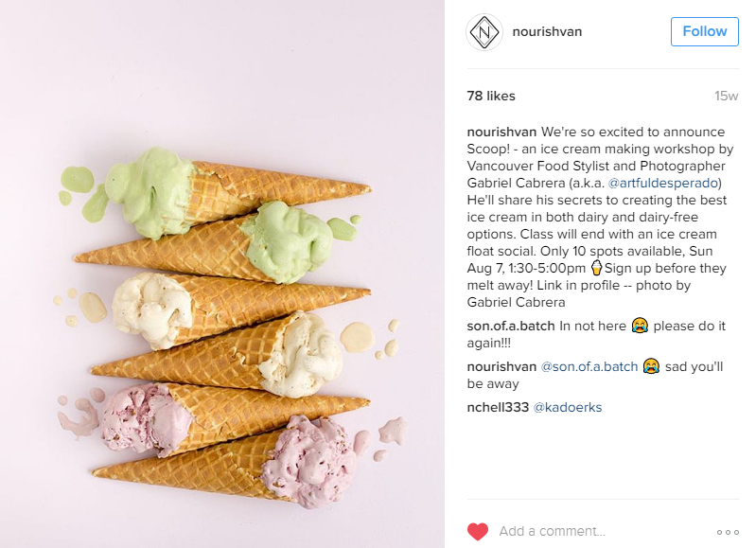The image size is (756, 548).
Task: Click the ice cream cones photo
Action: coord(222,274)
